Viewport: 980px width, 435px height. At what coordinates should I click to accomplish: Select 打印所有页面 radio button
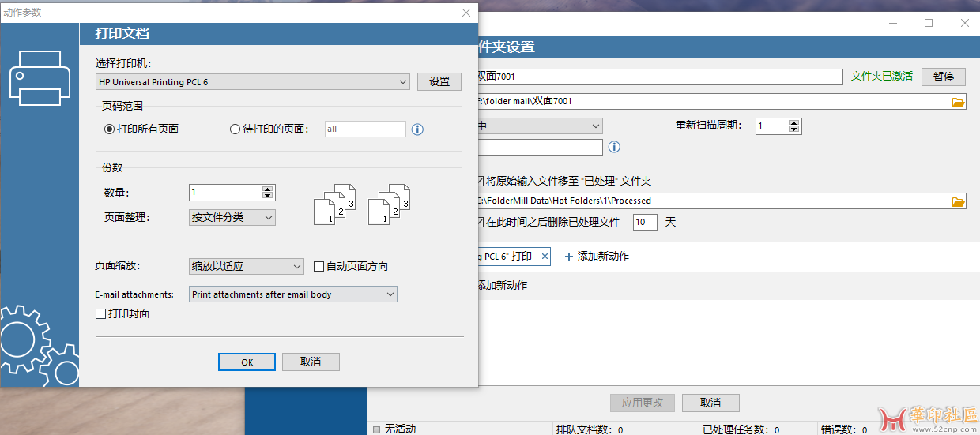pos(110,129)
